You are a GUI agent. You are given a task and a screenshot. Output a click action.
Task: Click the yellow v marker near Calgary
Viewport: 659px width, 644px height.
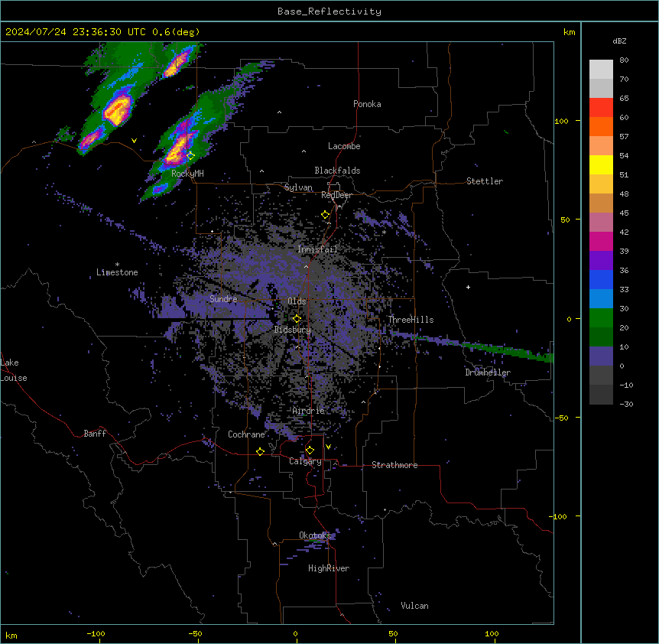tap(328, 447)
